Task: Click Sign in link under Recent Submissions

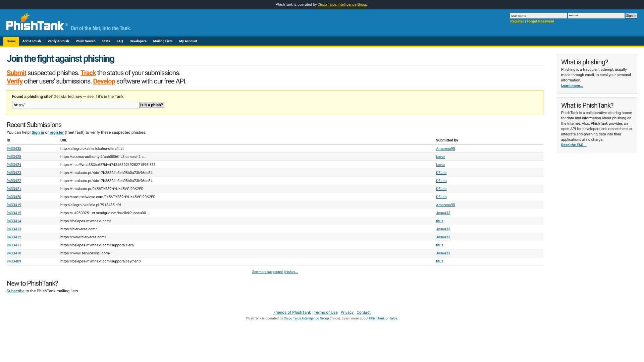Action: [x=38, y=133]
